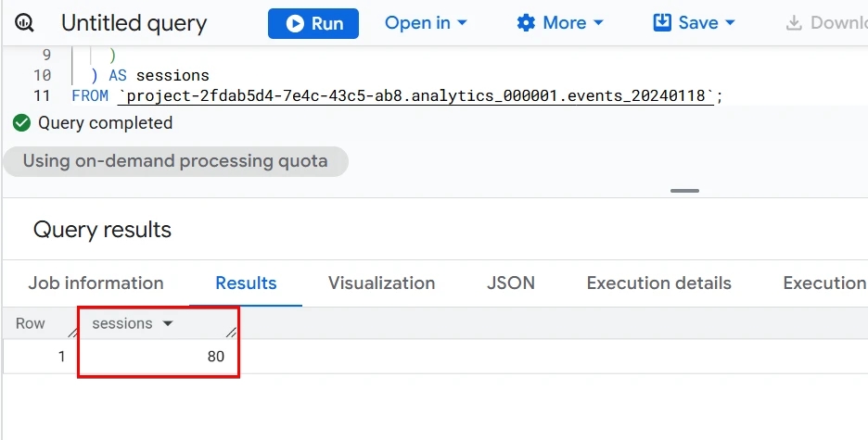
Task: Click the on-demand processing quota chip
Action: (x=175, y=161)
